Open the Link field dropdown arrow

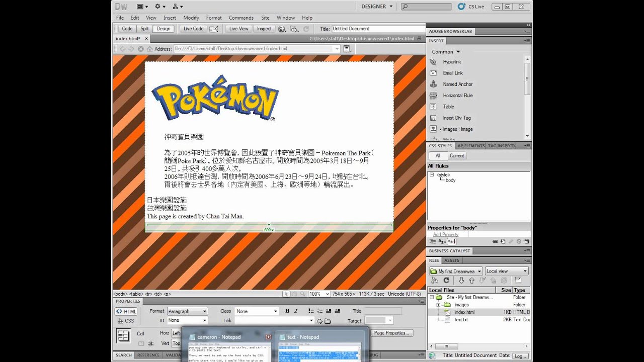pos(311,320)
